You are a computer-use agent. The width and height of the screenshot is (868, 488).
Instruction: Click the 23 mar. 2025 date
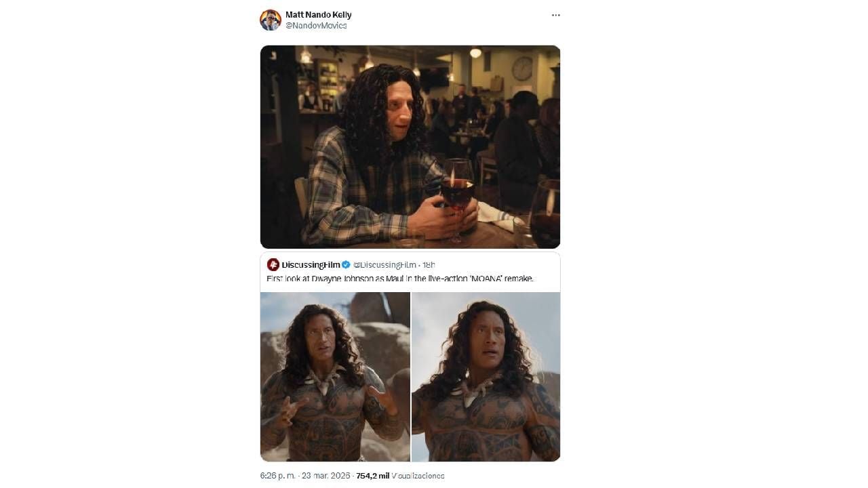(x=325, y=476)
